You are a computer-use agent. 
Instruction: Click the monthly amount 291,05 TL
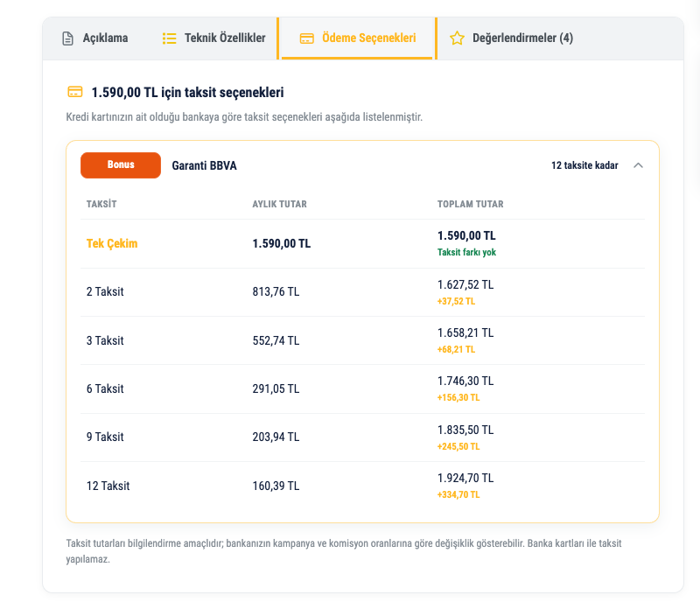276,388
